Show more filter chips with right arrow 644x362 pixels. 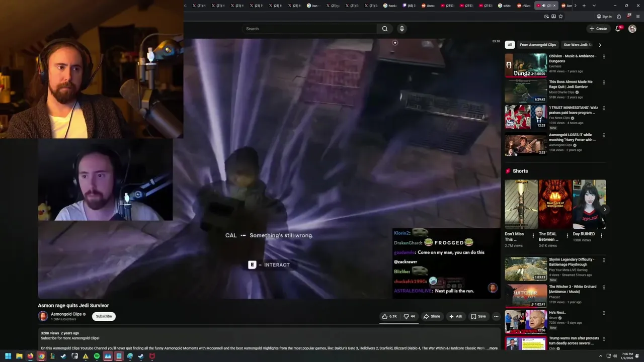click(x=600, y=45)
